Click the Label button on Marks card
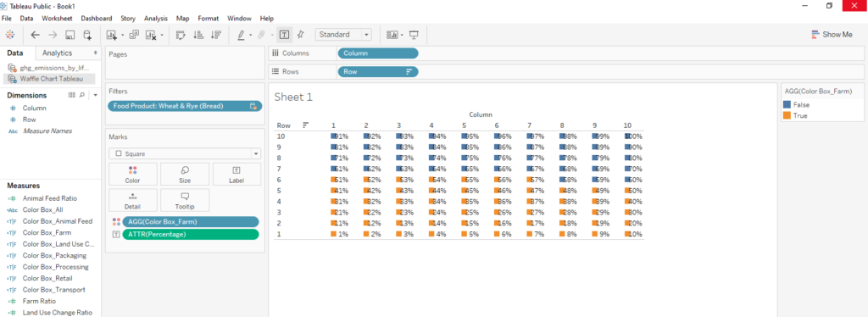The image size is (868, 317). click(x=236, y=174)
